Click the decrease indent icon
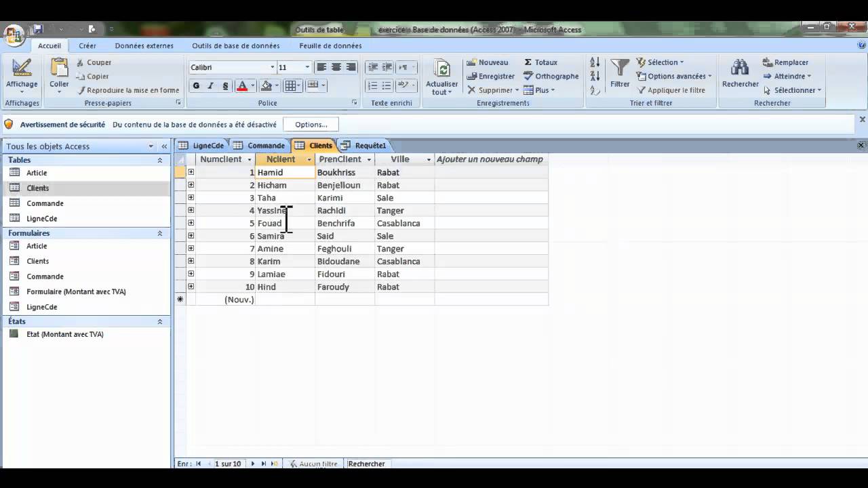 coord(372,67)
